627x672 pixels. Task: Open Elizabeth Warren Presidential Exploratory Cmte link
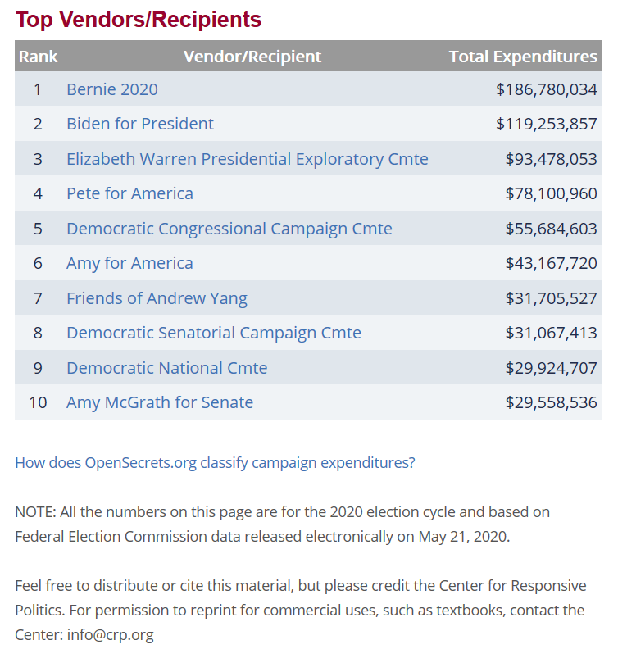click(247, 159)
